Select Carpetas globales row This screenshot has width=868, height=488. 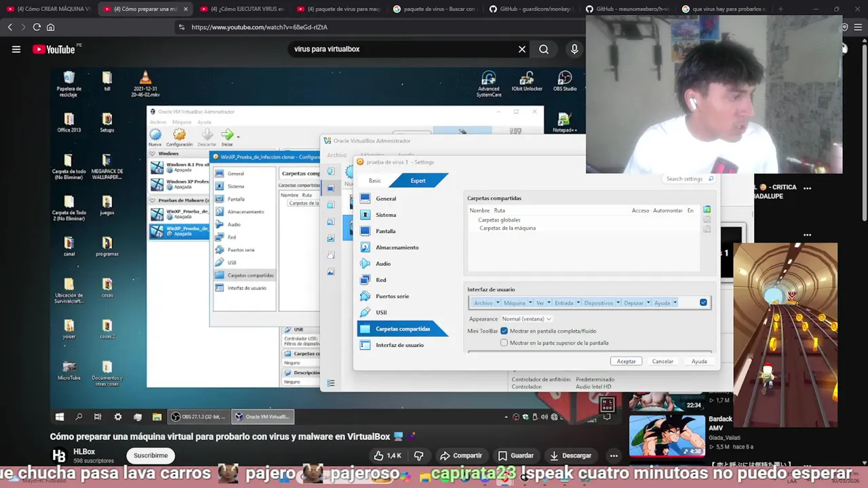(x=499, y=220)
